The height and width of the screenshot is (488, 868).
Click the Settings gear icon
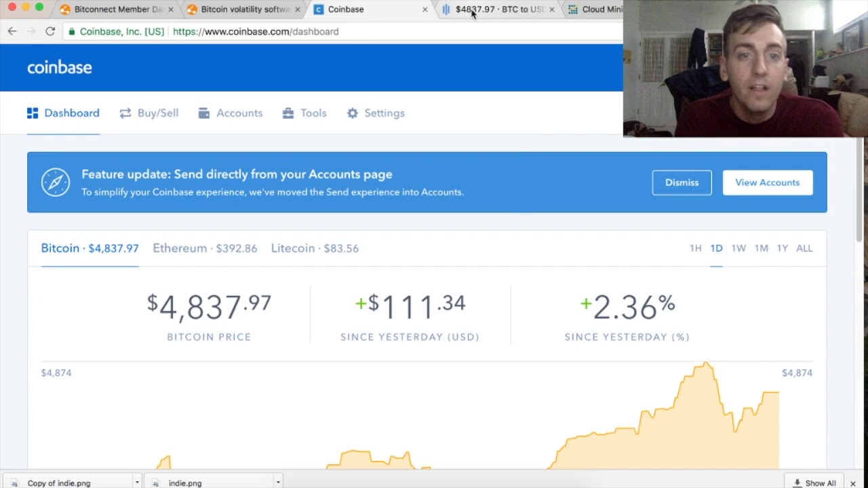pos(353,113)
